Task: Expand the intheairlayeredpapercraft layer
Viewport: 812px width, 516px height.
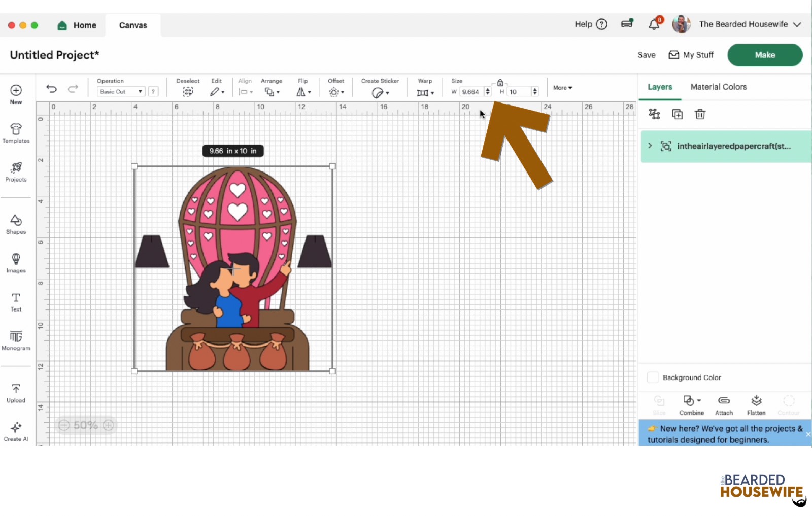Action: coord(650,146)
